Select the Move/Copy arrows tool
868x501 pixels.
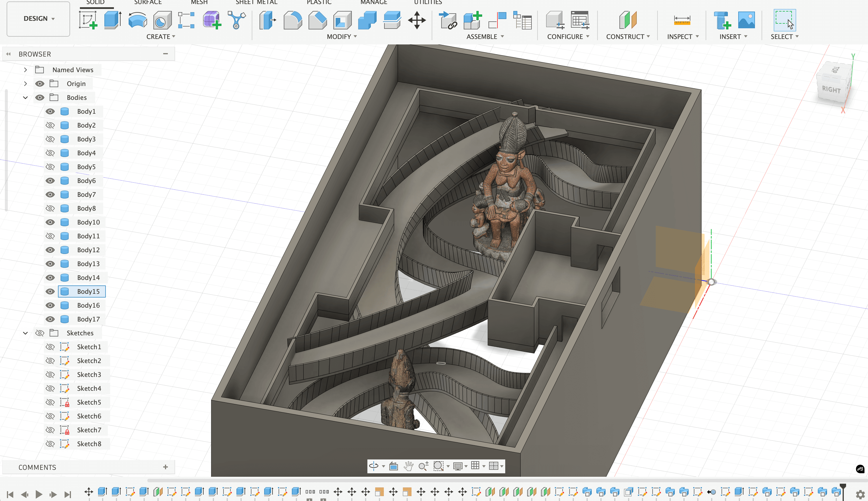click(417, 20)
